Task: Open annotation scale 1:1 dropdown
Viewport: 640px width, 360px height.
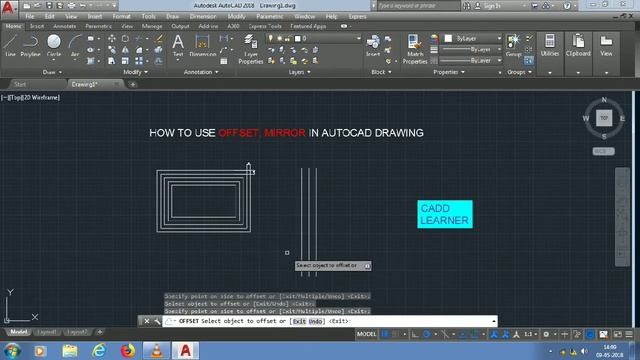Action: (530, 334)
